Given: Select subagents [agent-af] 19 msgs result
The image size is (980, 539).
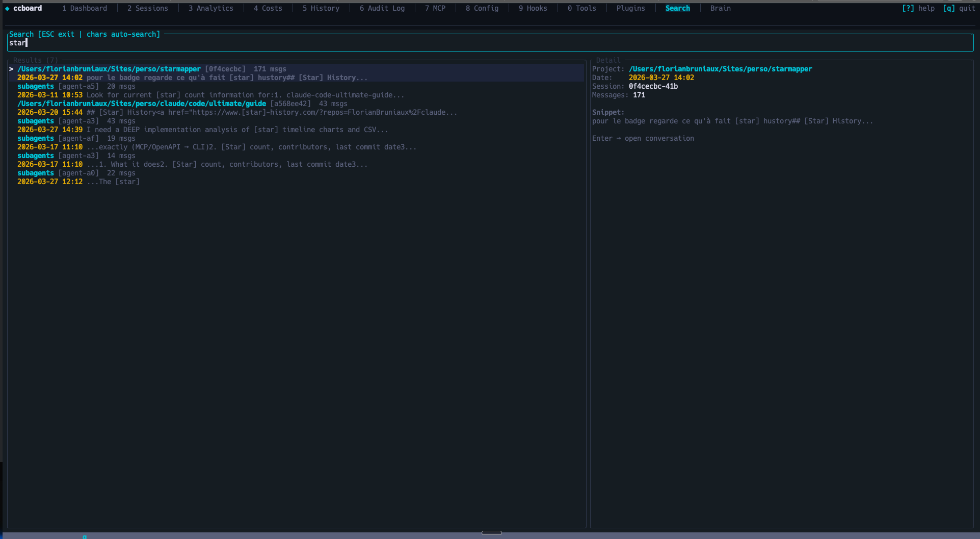Looking at the screenshot, I should click(x=76, y=138).
